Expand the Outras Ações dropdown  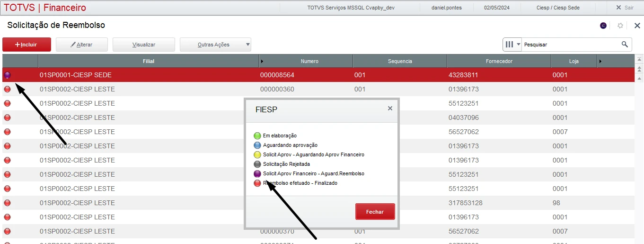pyautogui.click(x=247, y=45)
